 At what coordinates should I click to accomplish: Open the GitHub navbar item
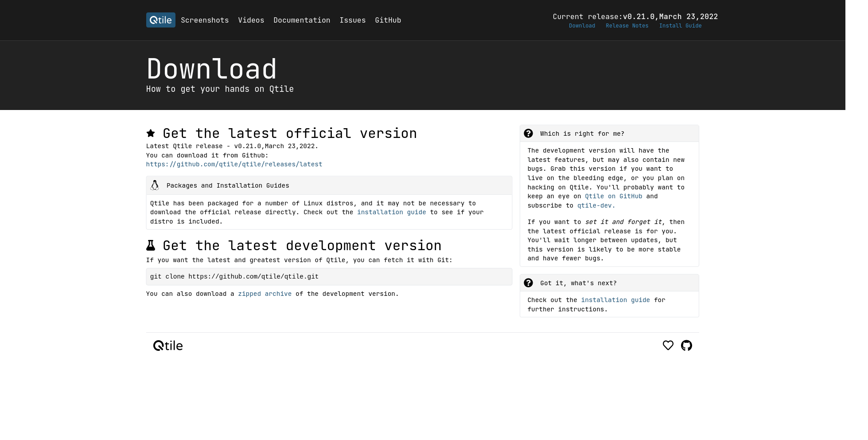(x=388, y=20)
